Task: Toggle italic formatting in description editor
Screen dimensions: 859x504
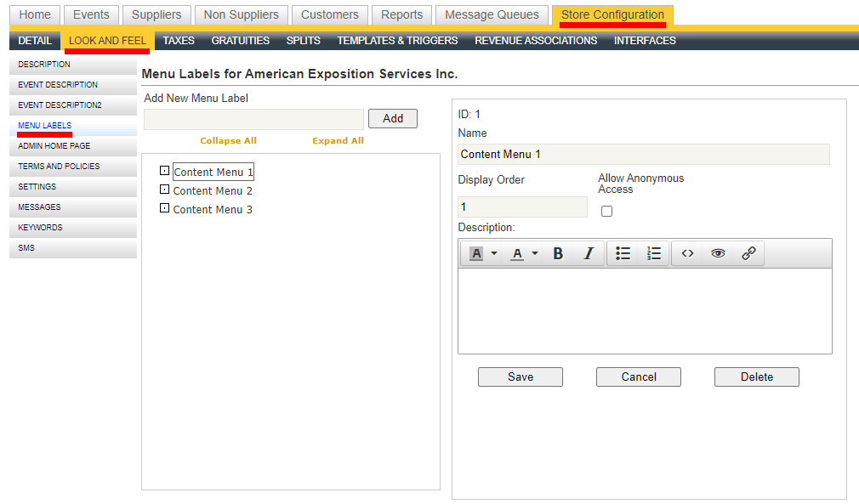Action: [588, 253]
